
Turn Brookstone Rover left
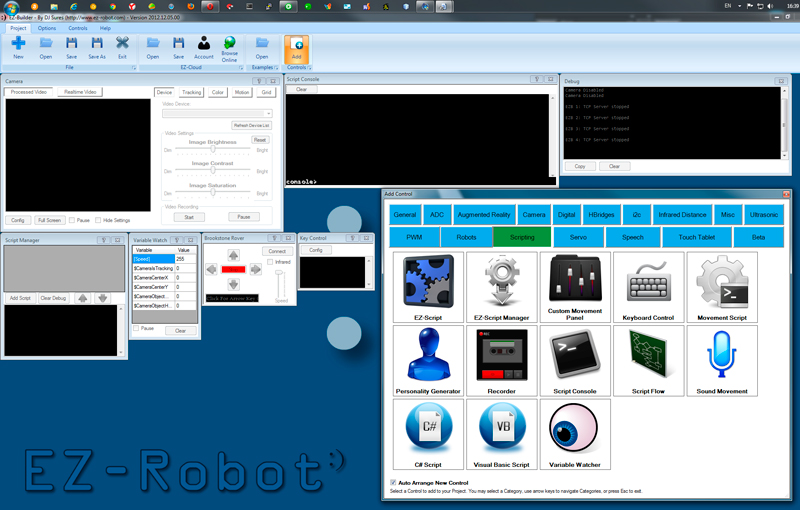click(x=211, y=269)
